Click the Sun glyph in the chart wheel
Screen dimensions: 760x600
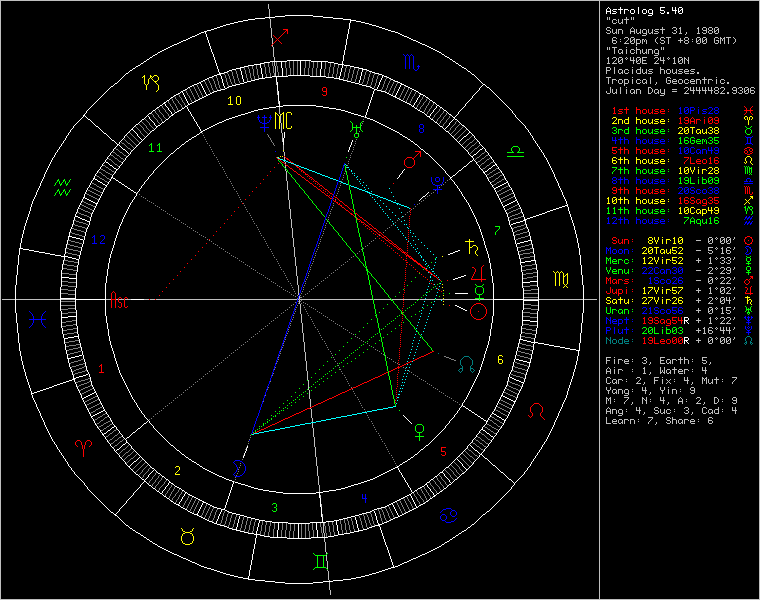point(478,312)
